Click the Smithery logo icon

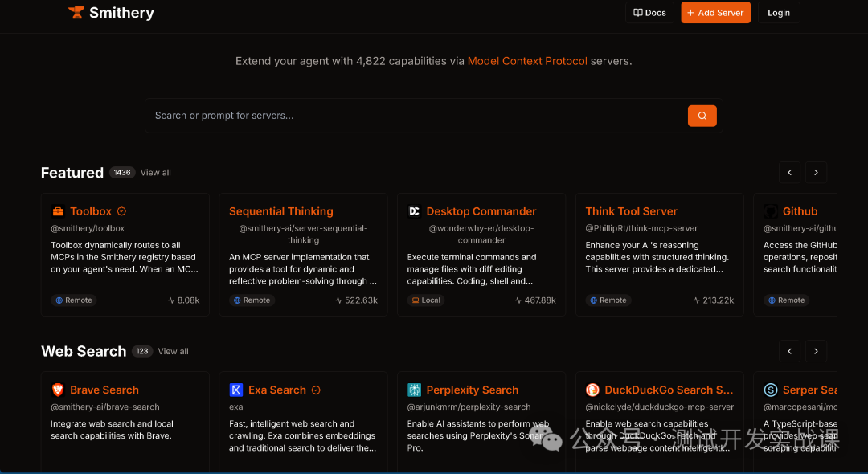(x=76, y=12)
